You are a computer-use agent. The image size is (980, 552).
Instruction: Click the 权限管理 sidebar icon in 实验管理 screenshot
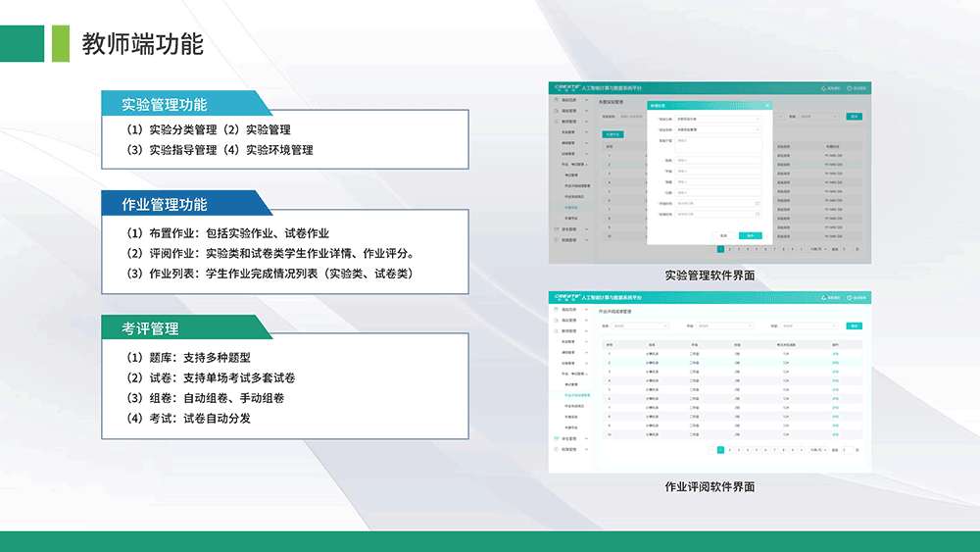point(557,240)
